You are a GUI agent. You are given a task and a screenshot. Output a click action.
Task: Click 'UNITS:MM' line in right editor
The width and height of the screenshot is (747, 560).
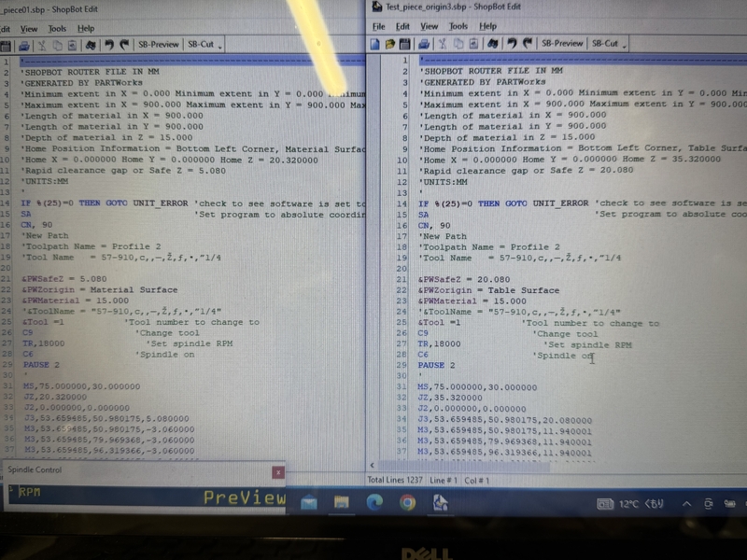click(443, 182)
